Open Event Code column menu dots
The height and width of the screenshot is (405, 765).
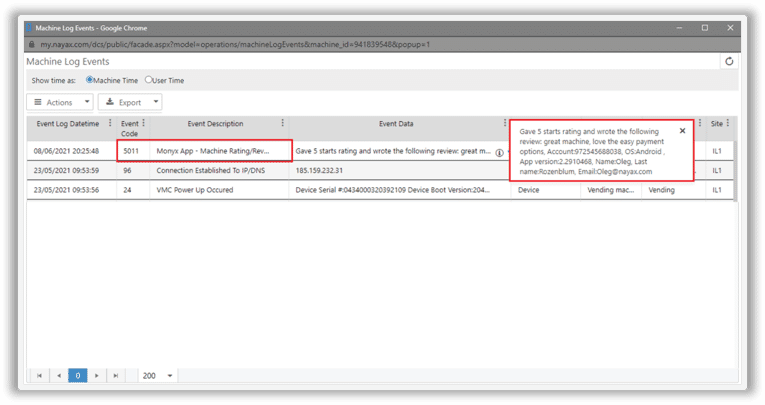tap(143, 123)
